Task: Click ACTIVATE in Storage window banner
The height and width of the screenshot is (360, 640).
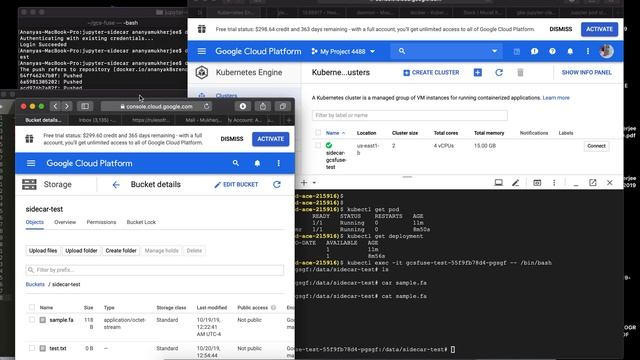Action: tap(271, 139)
